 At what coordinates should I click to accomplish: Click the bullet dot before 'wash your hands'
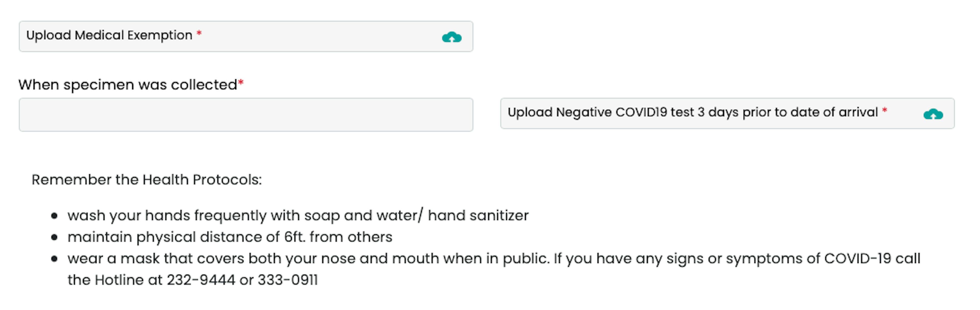(x=54, y=216)
